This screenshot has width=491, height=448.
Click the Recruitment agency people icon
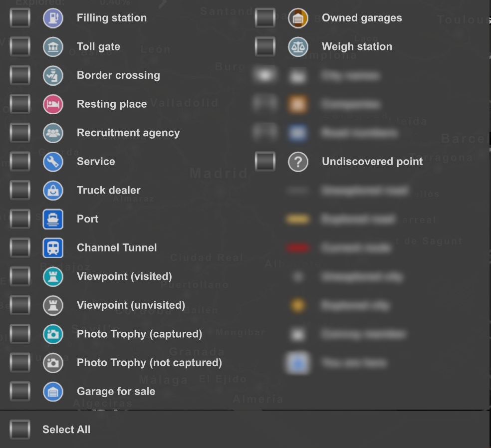53,133
